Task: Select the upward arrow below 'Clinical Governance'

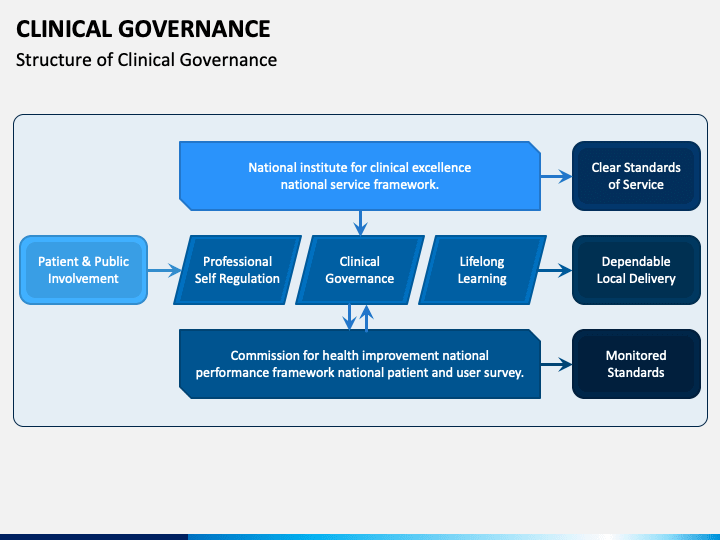Action: (x=366, y=318)
